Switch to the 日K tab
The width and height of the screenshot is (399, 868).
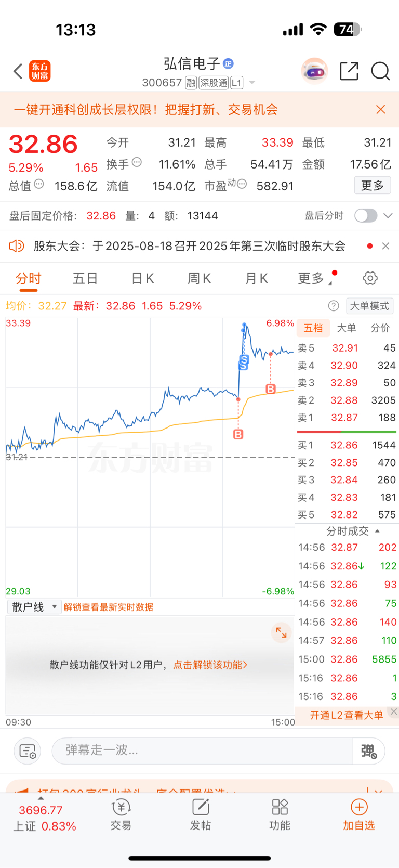pos(142,279)
